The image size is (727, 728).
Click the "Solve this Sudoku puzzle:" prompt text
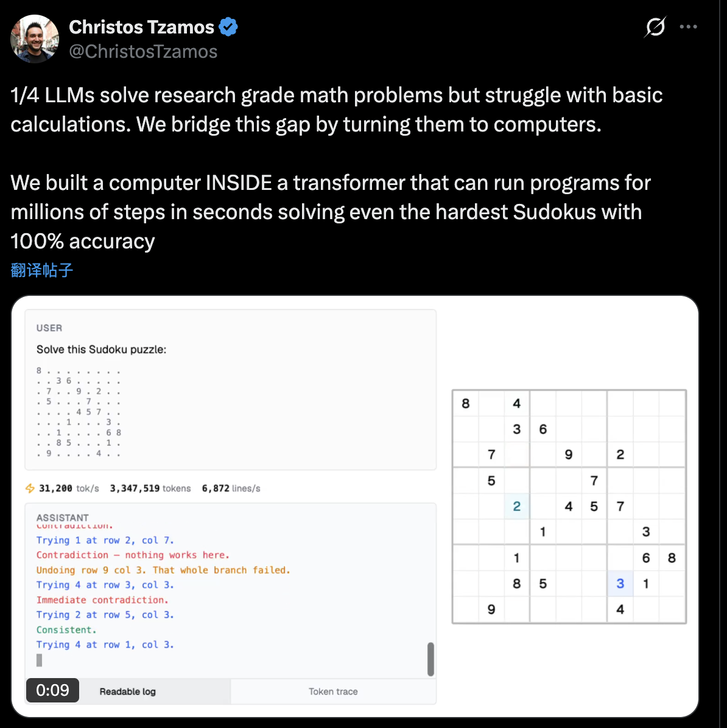(x=101, y=349)
